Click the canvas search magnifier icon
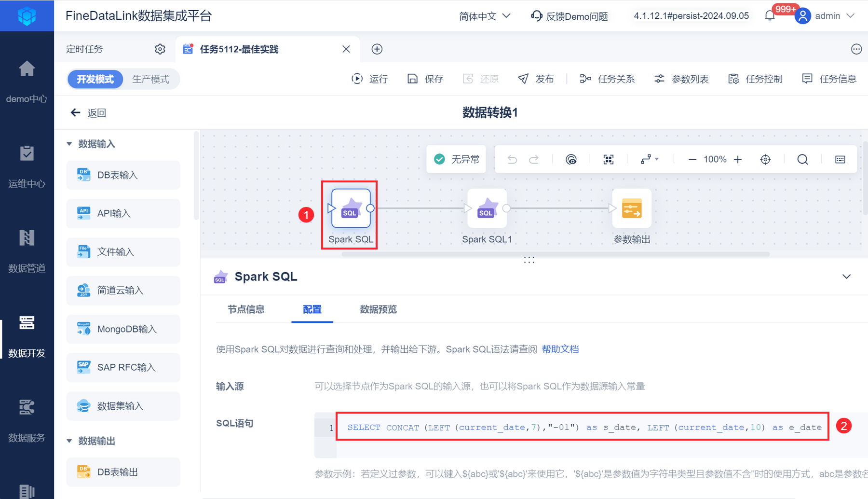Viewport: 868px width, 499px height. (x=802, y=159)
